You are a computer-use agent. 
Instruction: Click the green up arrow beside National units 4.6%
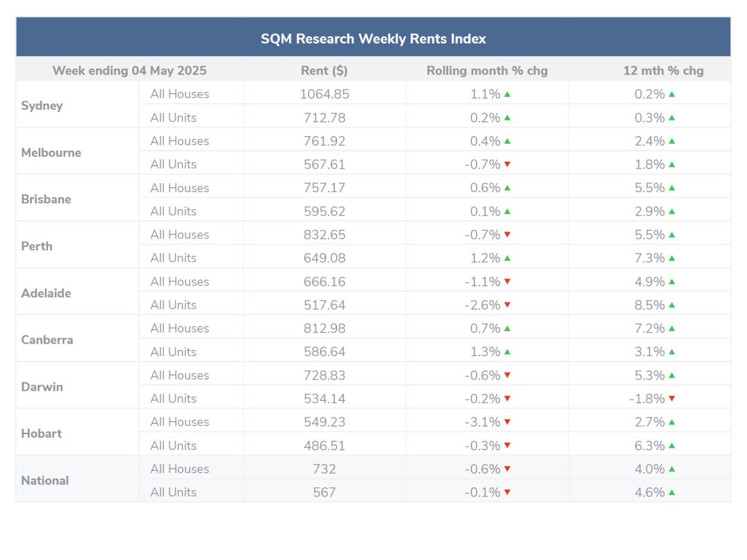point(672,492)
